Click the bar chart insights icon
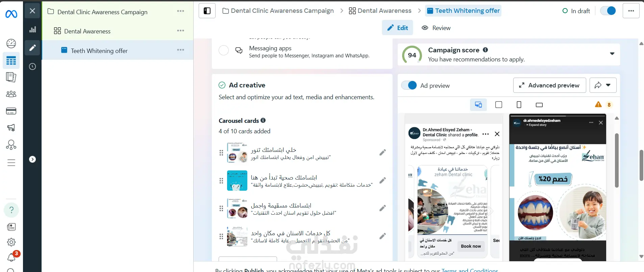Screen dimensions: 644x272 (32, 30)
